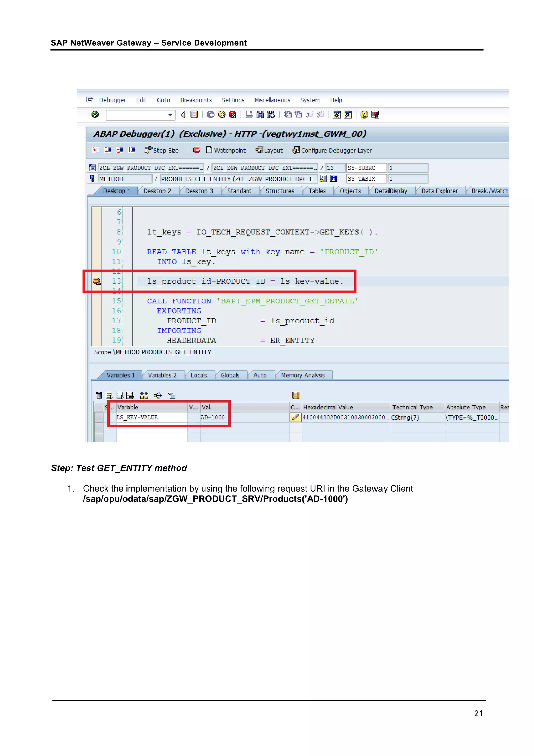Viewport: 534px width, 756px height.
Task: Click the line number 13 field
Action: coord(335,168)
